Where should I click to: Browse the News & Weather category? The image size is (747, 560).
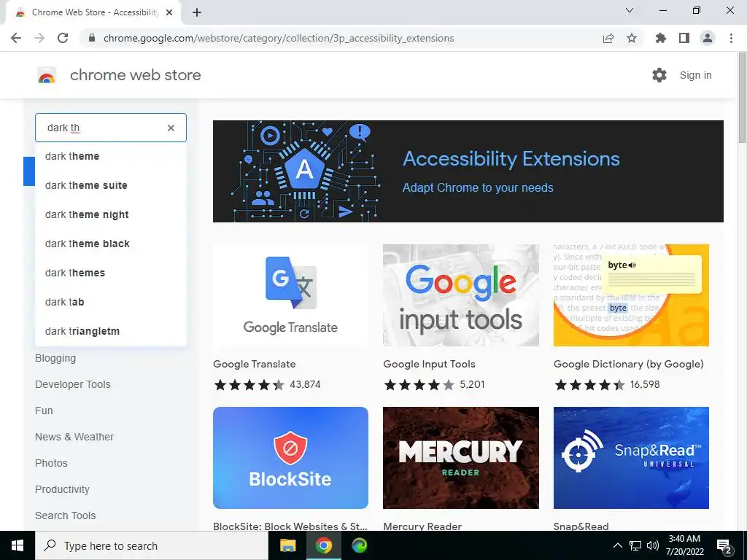click(74, 437)
